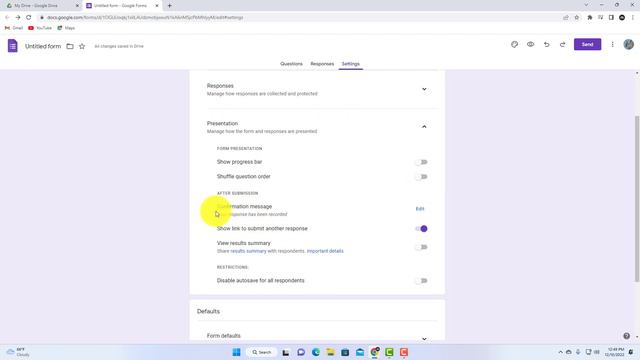The height and width of the screenshot is (360, 640).
Task: Open the Chrome tab search dropdown
Action: (x=586, y=5)
